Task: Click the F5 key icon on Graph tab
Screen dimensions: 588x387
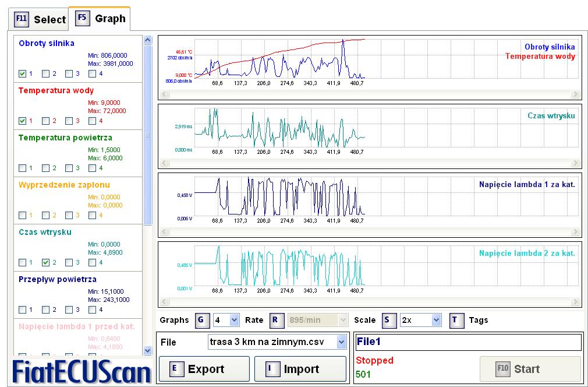Action: (x=83, y=18)
